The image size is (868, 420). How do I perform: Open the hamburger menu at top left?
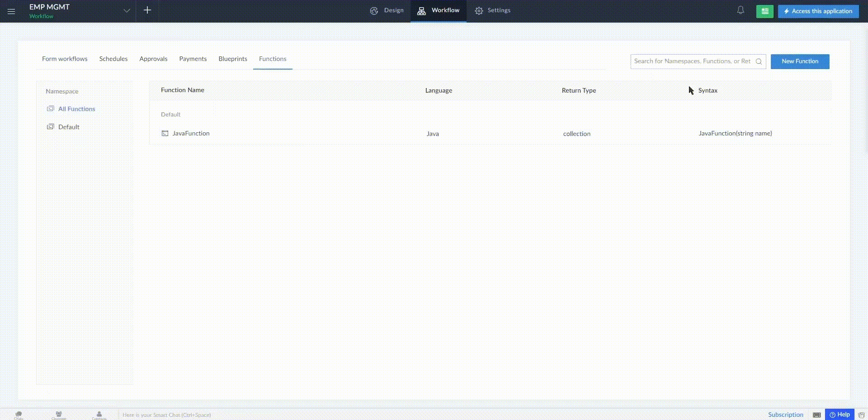(x=11, y=11)
